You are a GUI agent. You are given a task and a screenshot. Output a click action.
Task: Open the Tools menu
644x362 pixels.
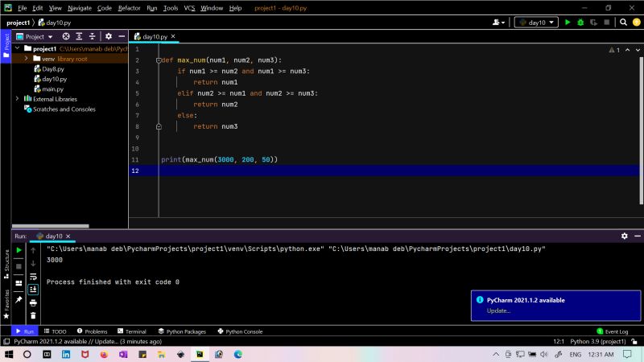171,8
